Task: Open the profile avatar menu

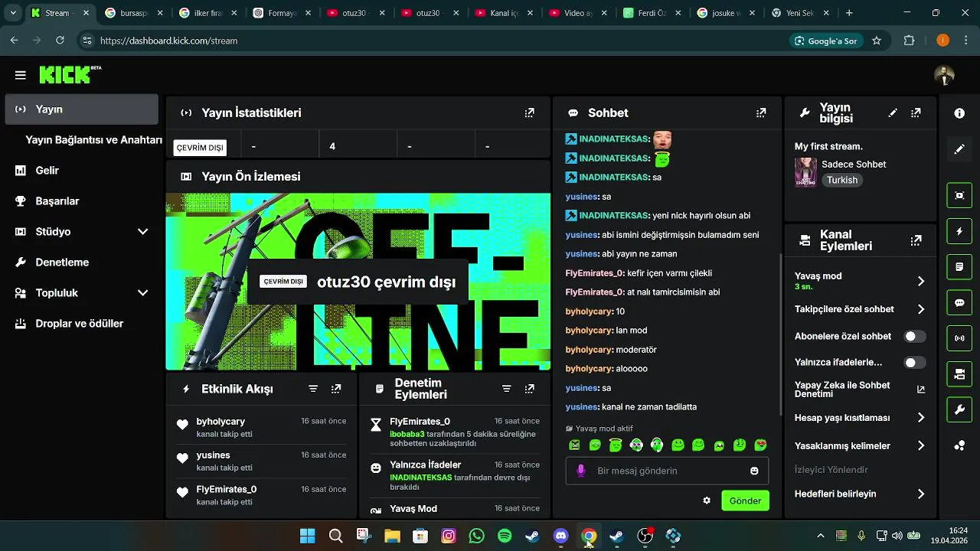Action: (944, 75)
